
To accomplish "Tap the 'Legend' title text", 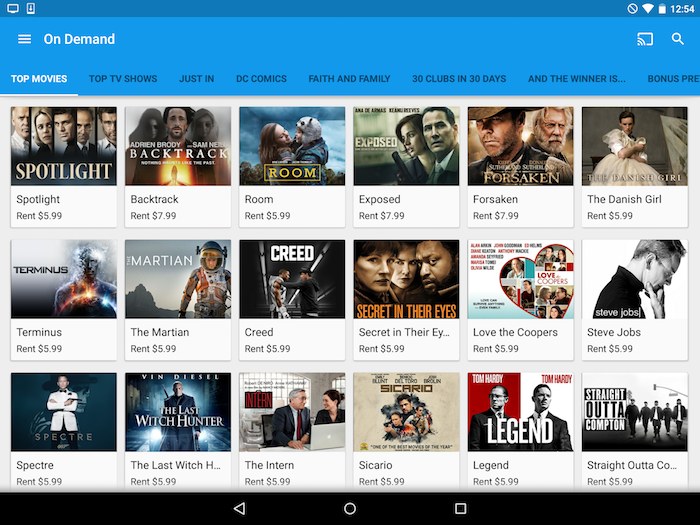I will click(x=491, y=466).
